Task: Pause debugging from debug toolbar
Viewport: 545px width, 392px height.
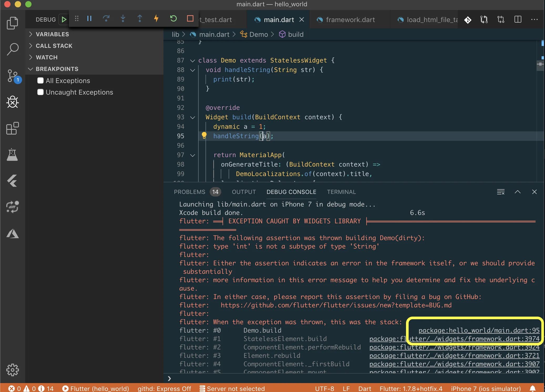Action: (x=89, y=19)
